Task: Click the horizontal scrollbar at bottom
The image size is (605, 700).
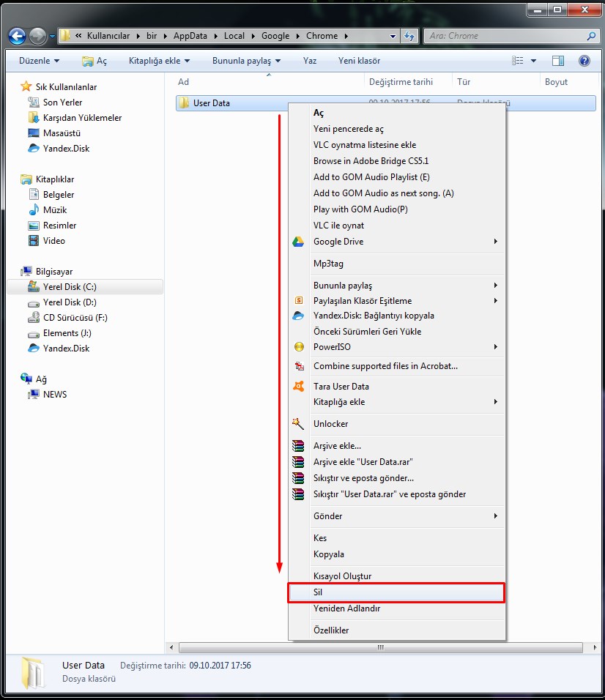Action: pyautogui.click(x=380, y=648)
